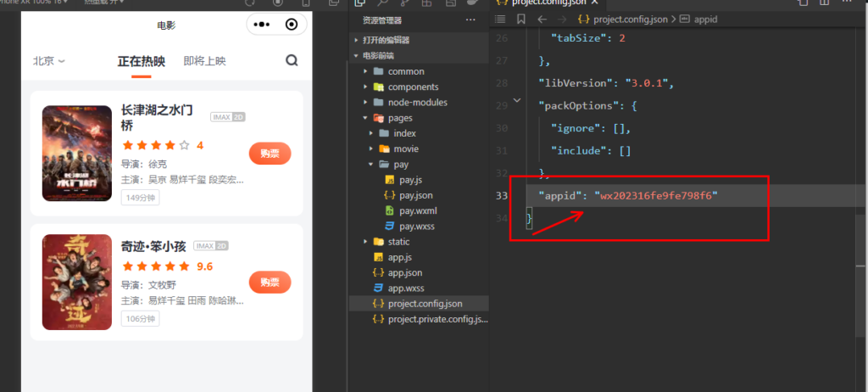Click the mini program close circle icon
Viewport: 868px width, 392px height.
[292, 25]
